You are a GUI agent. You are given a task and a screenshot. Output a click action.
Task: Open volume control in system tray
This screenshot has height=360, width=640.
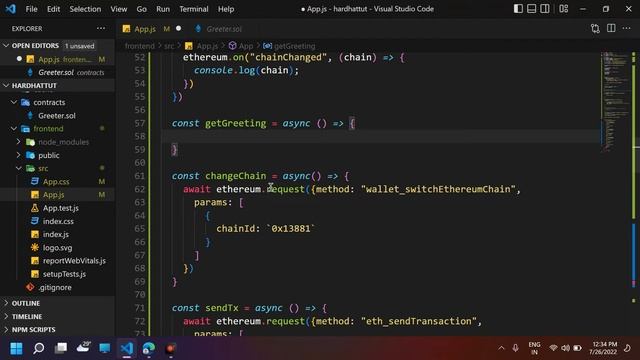click(565, 348)
